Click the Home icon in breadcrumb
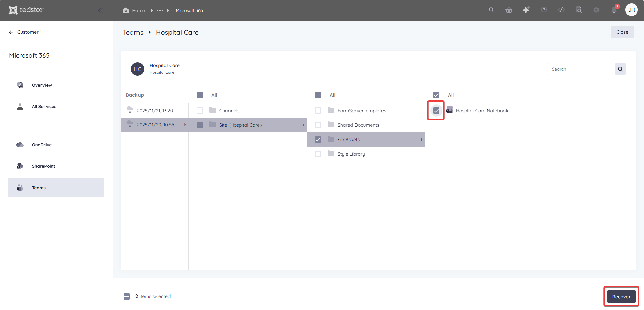Viewport: 644px width, 310px height. point(126,10)
